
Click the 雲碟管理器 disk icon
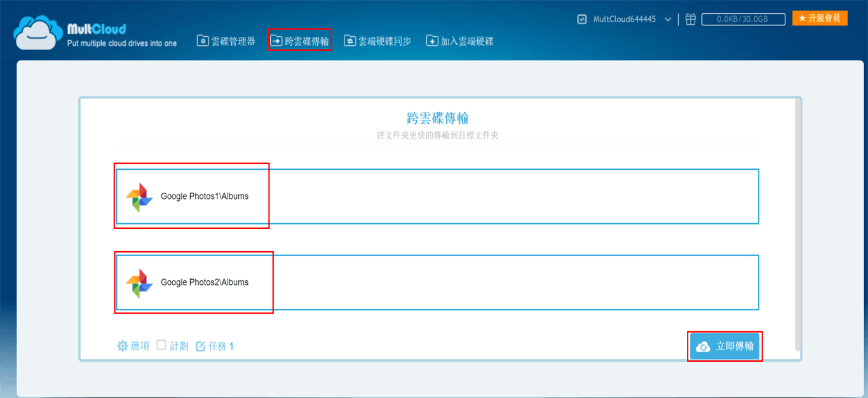coord(203,41)
